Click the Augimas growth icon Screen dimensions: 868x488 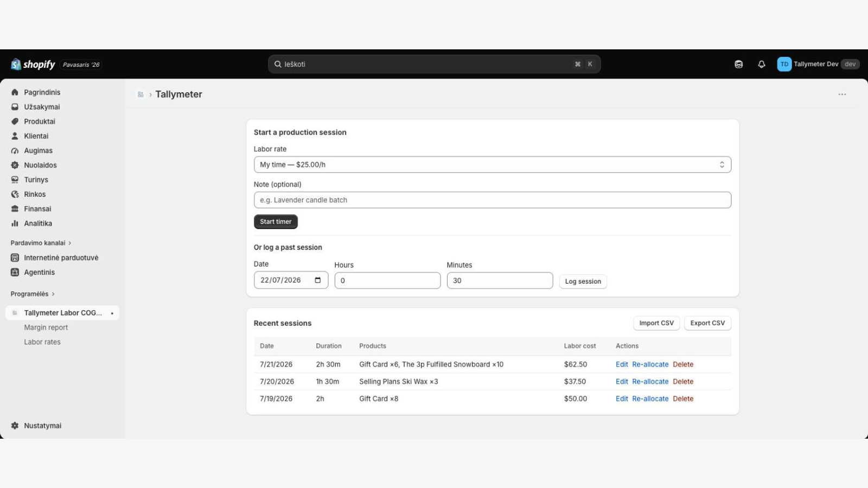15,151
